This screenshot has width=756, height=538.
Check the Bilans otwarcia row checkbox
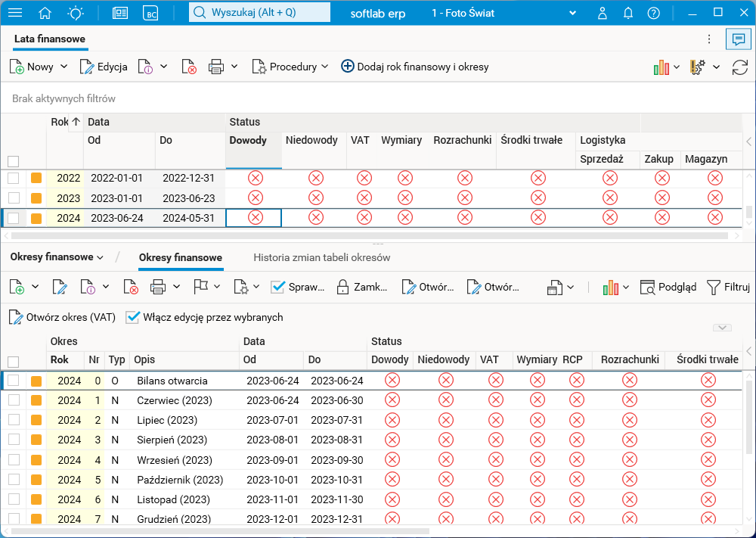pyautogui.click(x=13, y=381)
